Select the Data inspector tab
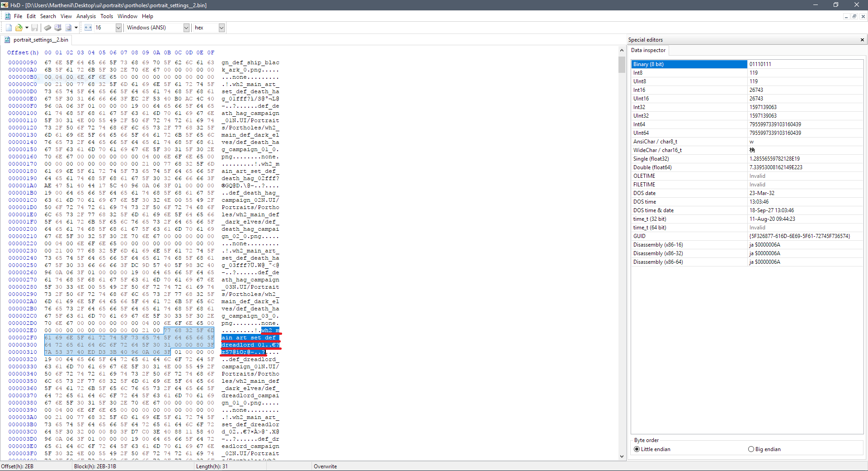Viewport: 868px width, 471px height. [x=648, y=50]
